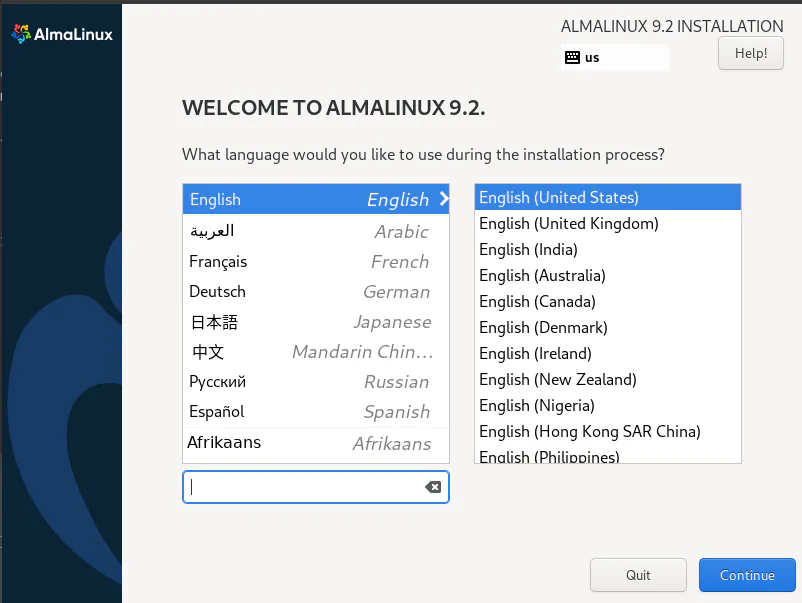The width and height of the screenshot is (802, 603).
Task: Choose English (New Zealand) locale
Action: (608, 379)
